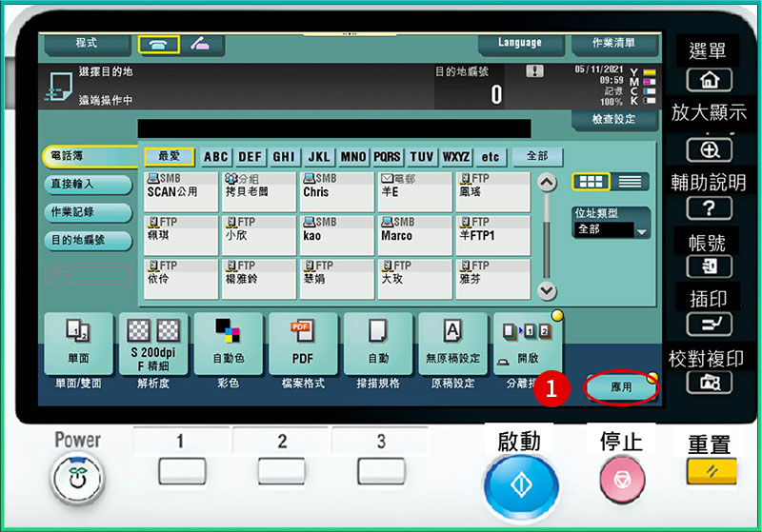Open the Language button

[x=519, y=43]
